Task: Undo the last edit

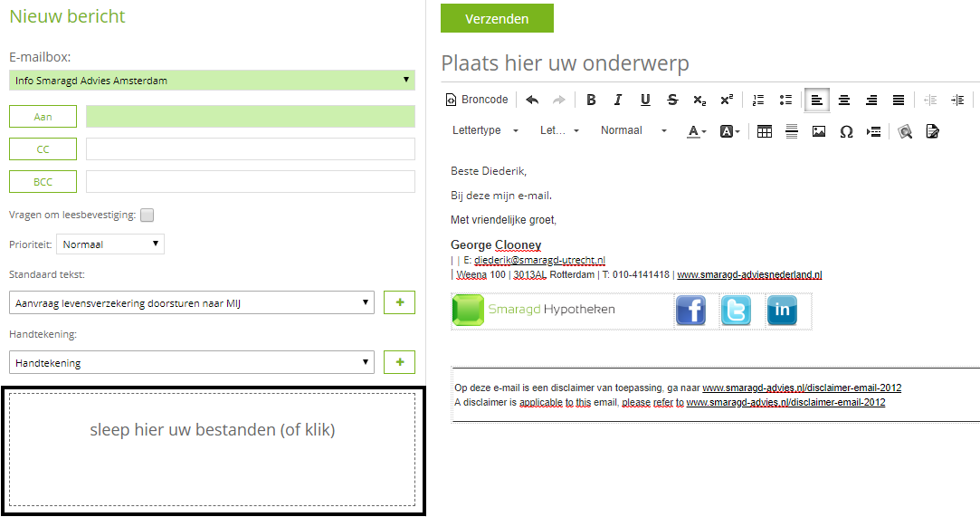Action: (x=532, y=100)
